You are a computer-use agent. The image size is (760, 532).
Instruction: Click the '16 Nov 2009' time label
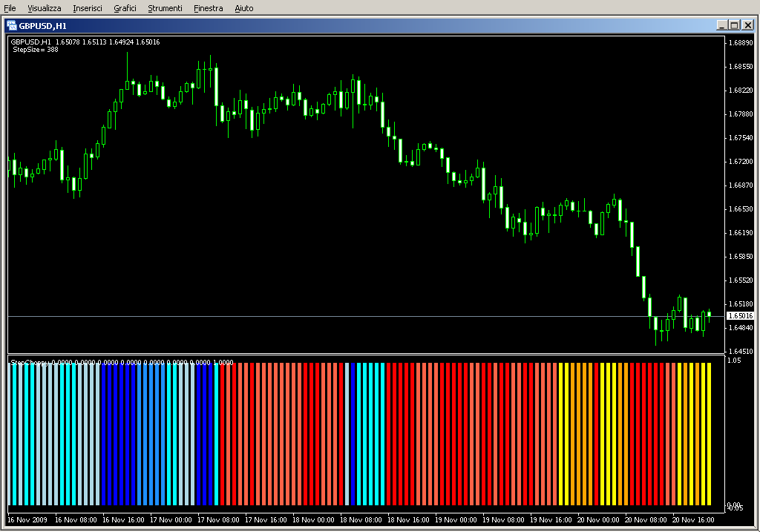[x=27, y=520]
